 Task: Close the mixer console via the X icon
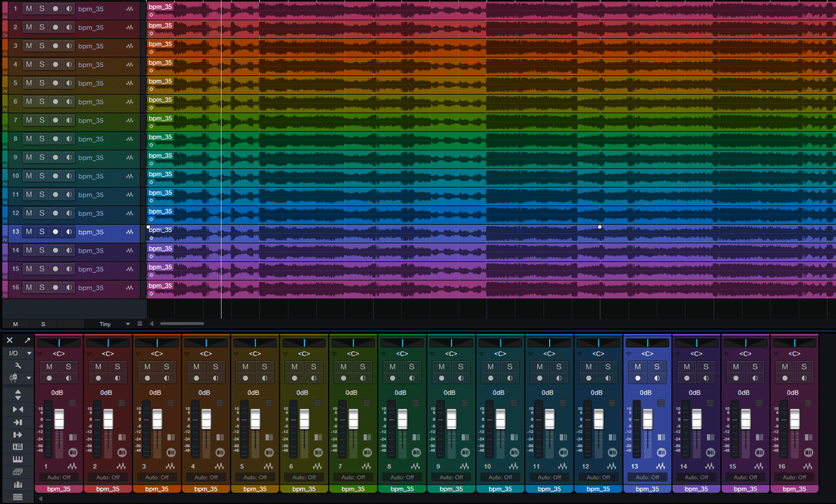point(10,340)
